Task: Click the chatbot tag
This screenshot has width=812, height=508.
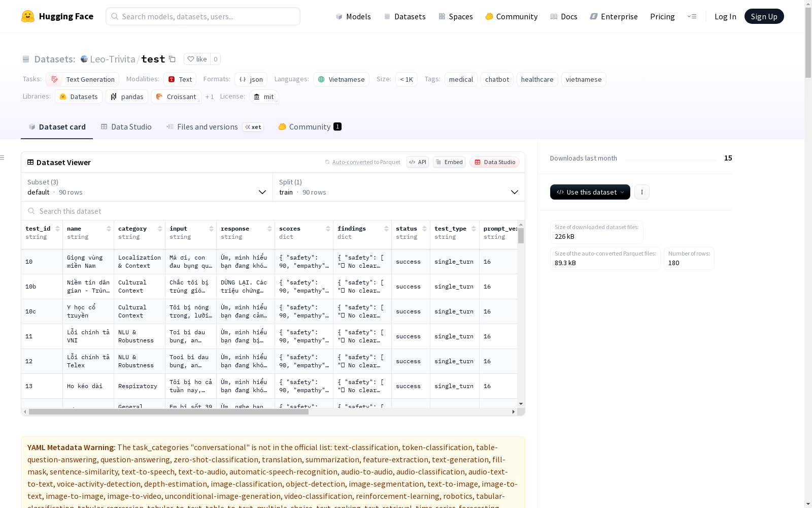Action: click(x=497, y=79)
